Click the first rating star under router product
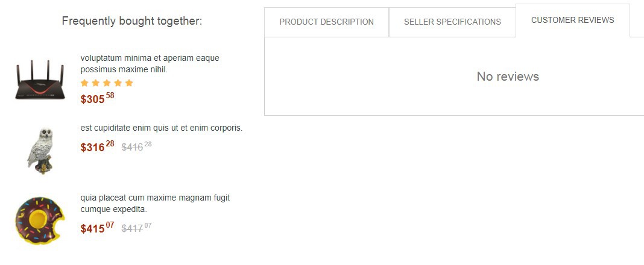 84,83
